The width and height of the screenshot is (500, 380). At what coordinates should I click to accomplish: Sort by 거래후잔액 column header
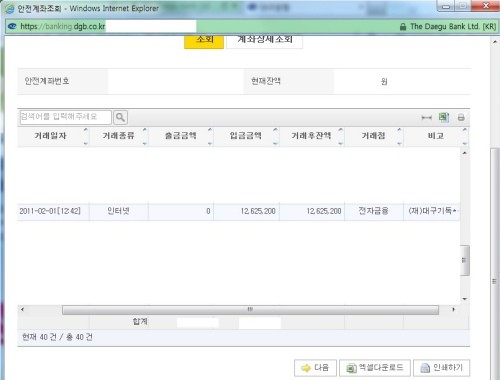[311, 136]
